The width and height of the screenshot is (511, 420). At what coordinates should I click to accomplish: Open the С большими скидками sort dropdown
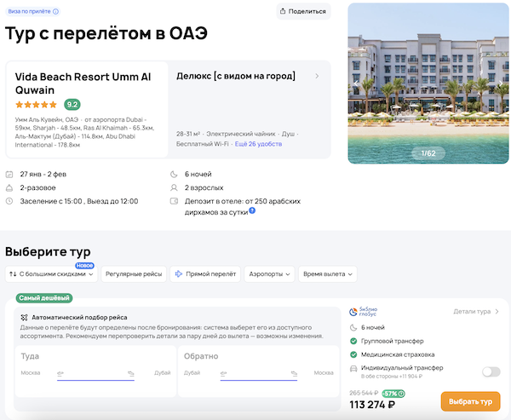(50, 274)
